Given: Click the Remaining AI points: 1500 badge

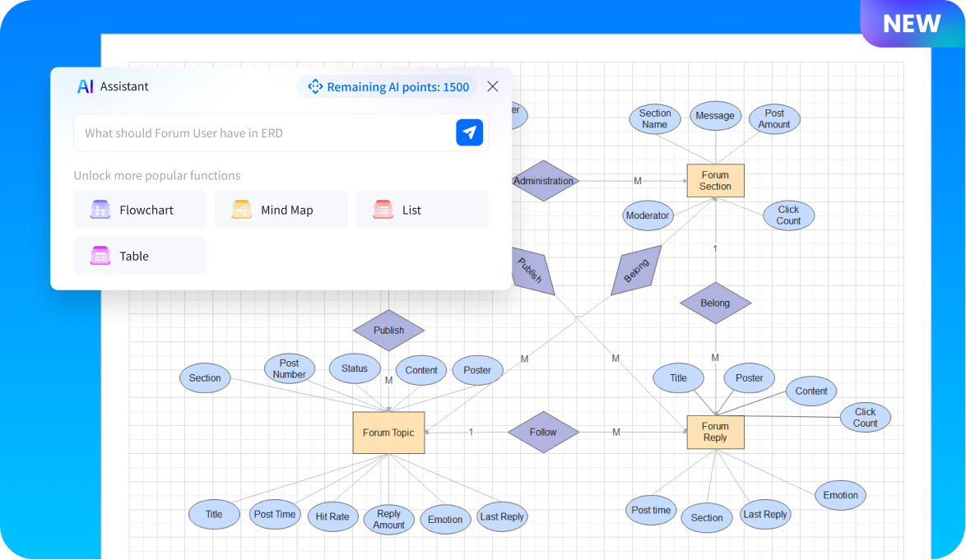Looking at the screenshot, I should pyautogui.click(x=387, y=86).
